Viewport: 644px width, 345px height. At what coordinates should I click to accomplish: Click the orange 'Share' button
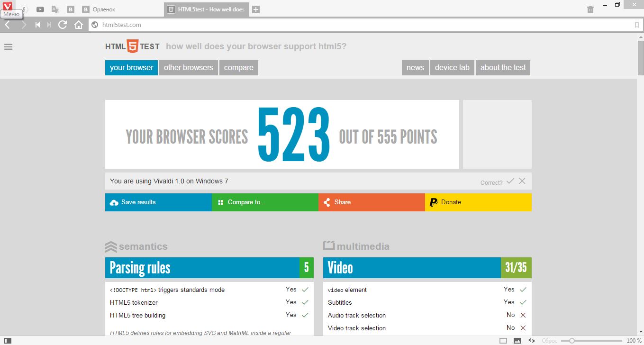372,202
